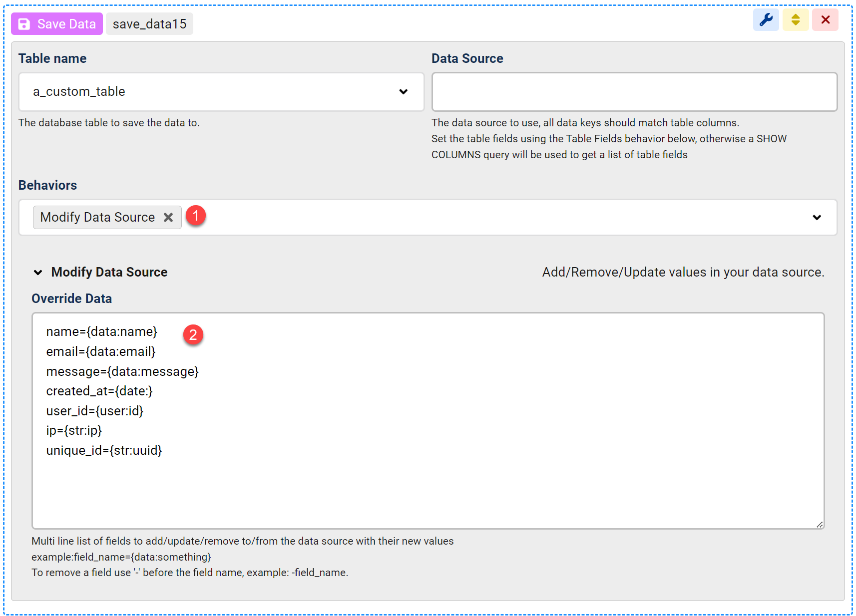856x616 pixels.
Task: Click the unique_id={str:uuid} line in textarea
Action: 104,451
